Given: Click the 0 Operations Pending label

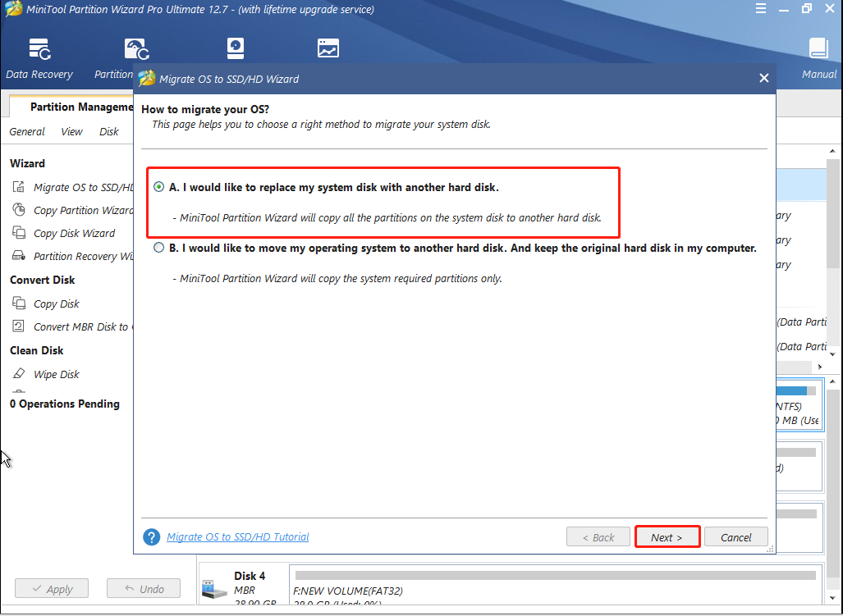Looking at the screenshot, I should (x=65, y=404).
